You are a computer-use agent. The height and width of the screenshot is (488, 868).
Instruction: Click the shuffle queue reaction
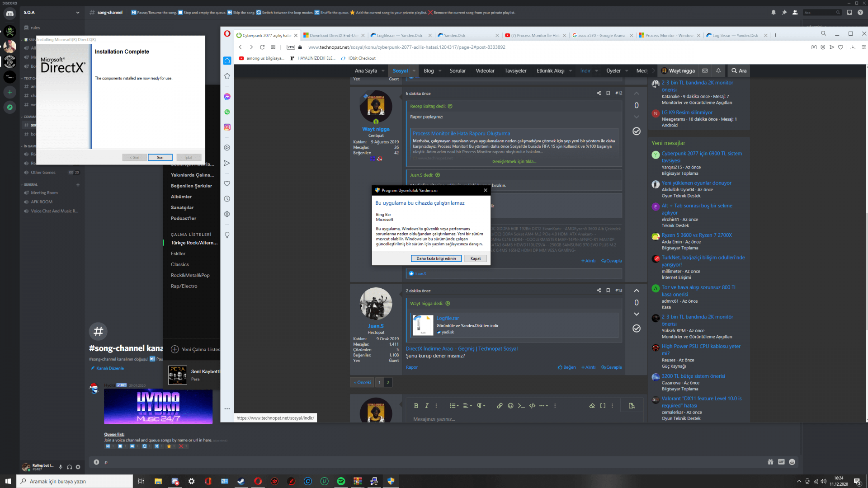click(x=157, y=446)
